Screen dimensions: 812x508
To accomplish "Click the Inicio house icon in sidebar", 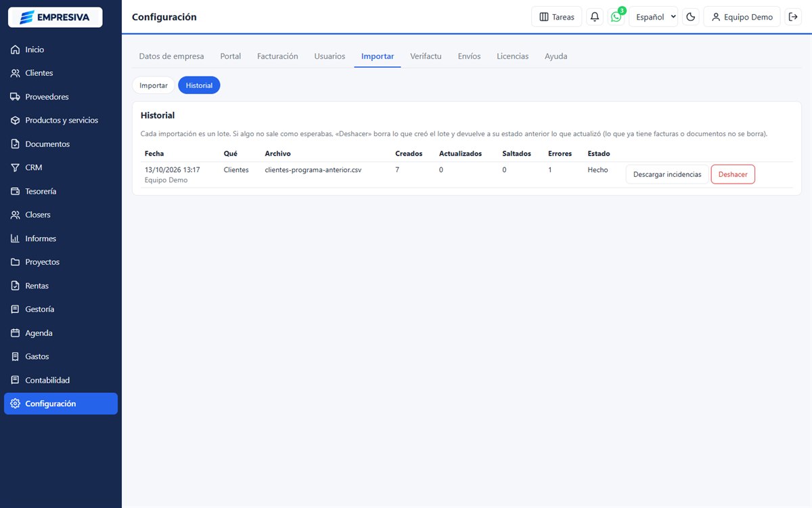I will pyautogui.click(x=16, y=49).
